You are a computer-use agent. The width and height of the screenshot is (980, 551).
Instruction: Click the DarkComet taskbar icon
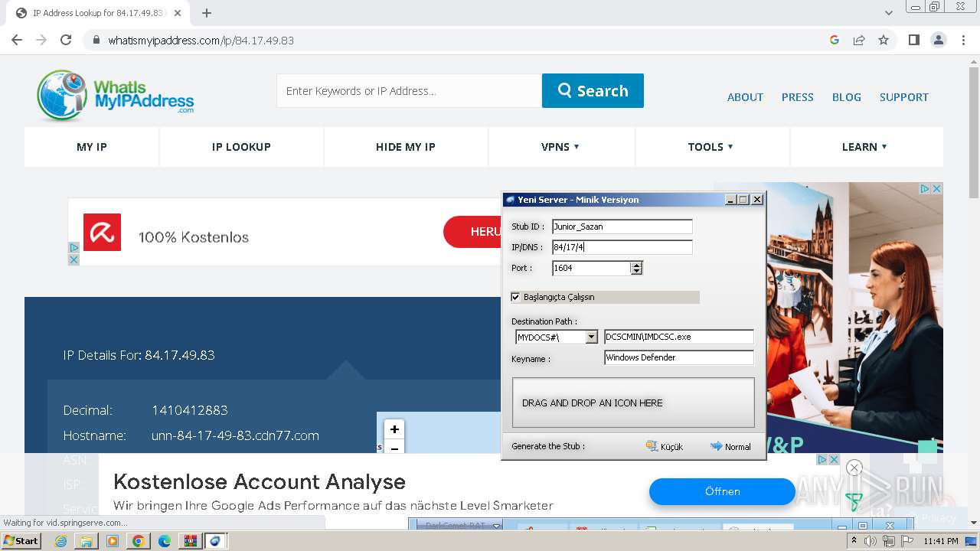click(x=216, y=541)
